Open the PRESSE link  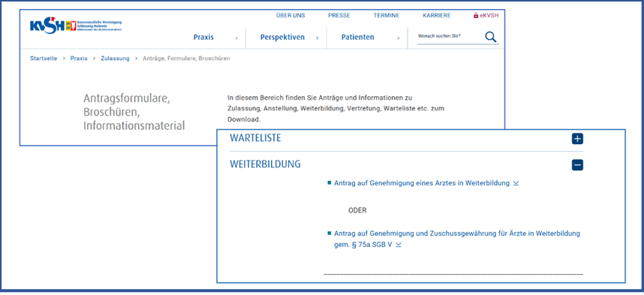tap(339, 16)
